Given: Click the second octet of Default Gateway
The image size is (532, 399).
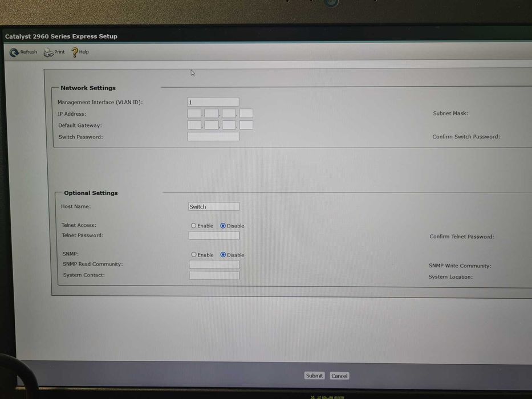Looking at the screenshot, I should tap(212, 125).
